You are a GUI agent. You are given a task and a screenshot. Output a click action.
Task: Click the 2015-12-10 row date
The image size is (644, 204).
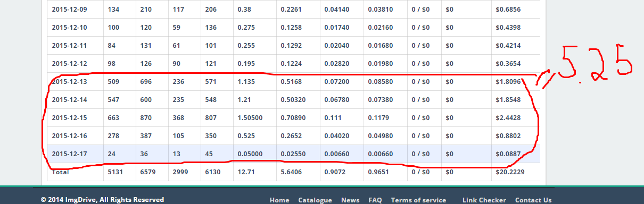(x=69, y=28)
